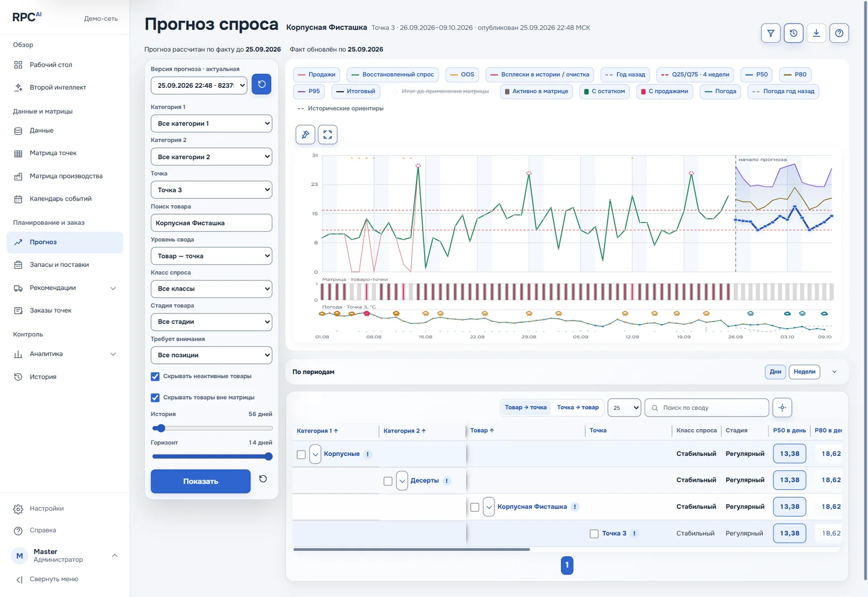Collapse the По периодам panel chevron

(x=834, y=372)
